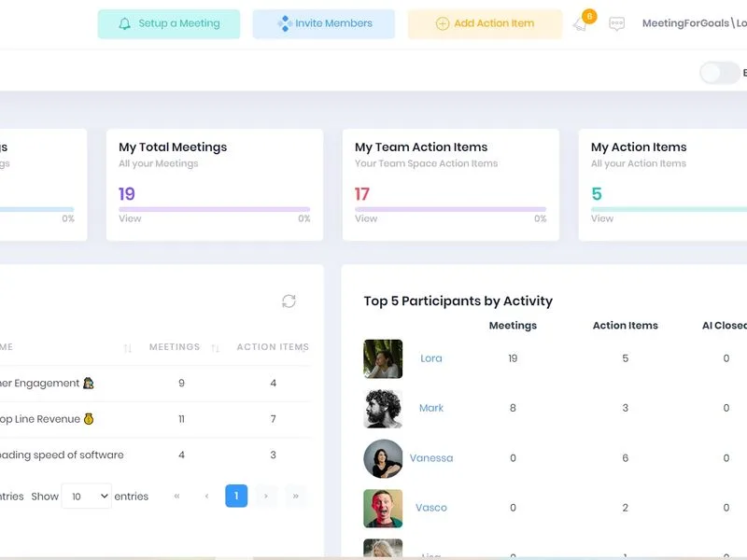Viewport: 747px width, 560px height.
Task: Sort by the Meetings column arrows
Action: [x=216, y=348]
